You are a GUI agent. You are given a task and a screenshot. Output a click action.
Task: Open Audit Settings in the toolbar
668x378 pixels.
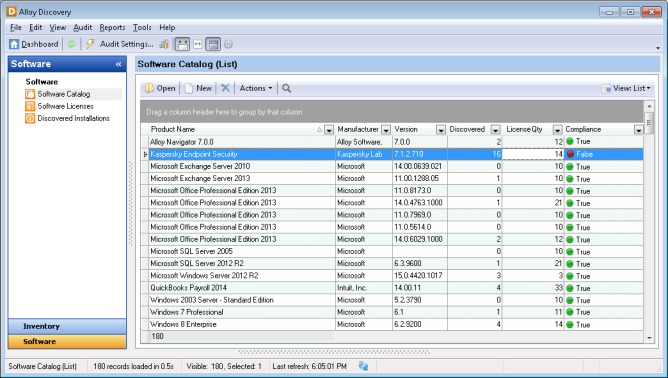click(127, 44)
